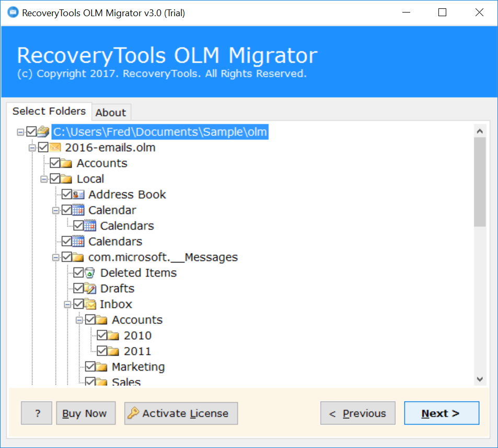Select the Address Book label

pyautogui.click(x=127, y=194)
